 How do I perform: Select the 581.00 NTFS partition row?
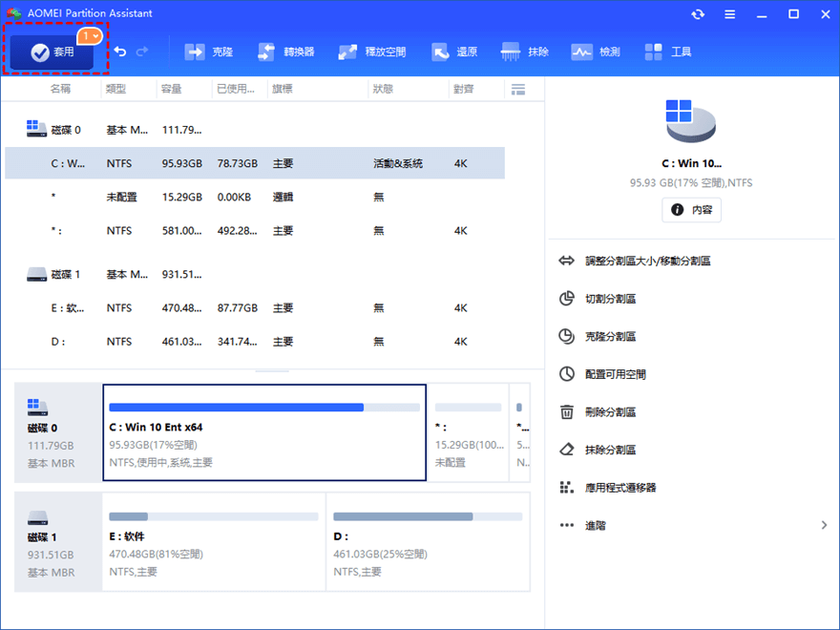[x=255, y=231]
